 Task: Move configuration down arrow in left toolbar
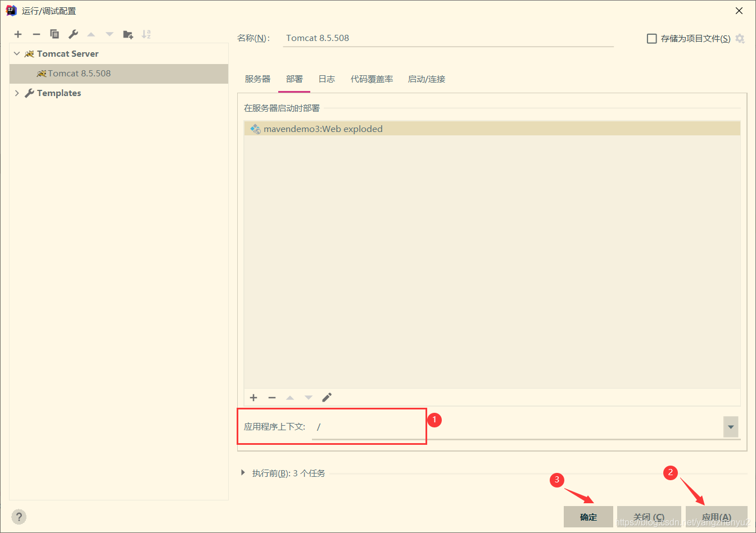(x=110, y=34)
